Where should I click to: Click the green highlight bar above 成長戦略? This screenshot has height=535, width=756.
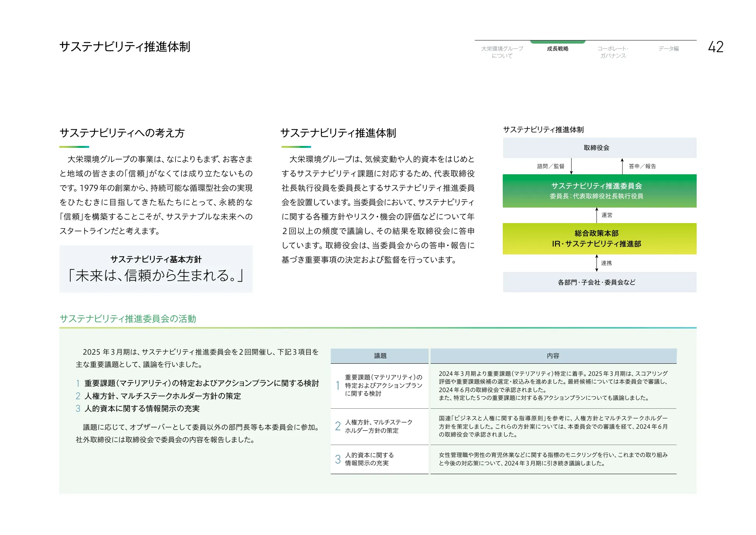pyautogui.click(x=558, y=42)
